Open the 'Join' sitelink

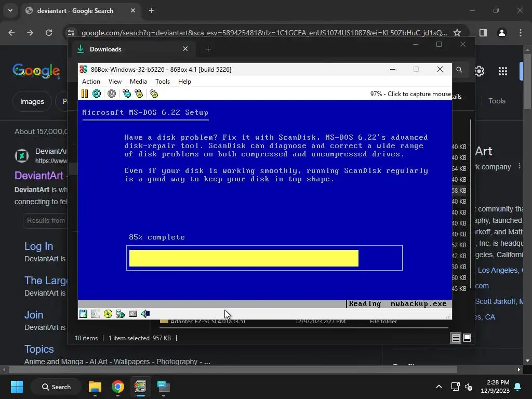(34, 315)
